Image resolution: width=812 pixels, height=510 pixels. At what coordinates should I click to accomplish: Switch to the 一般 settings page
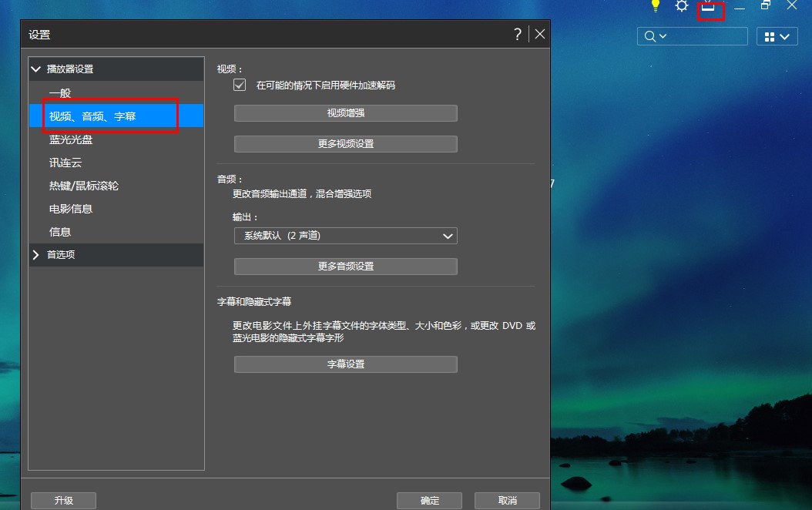[62, 92]
